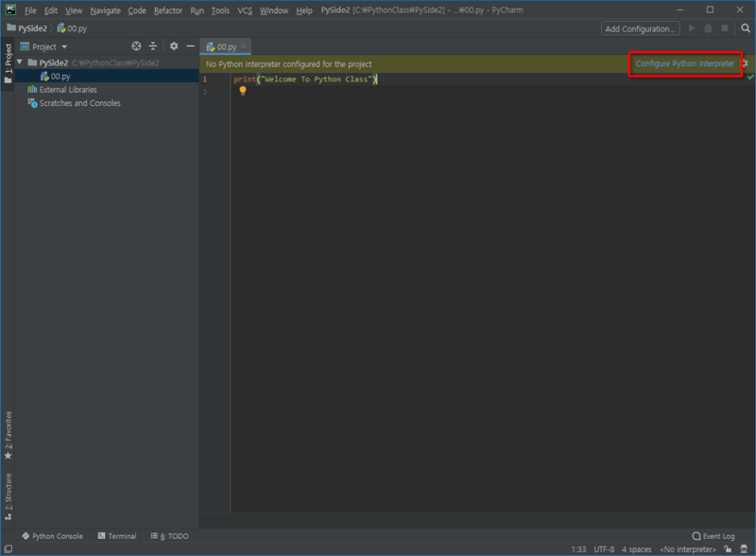The height and width of the screenshot is (556, 756).
Task: Click Add Configuration button
Action: 641,29
